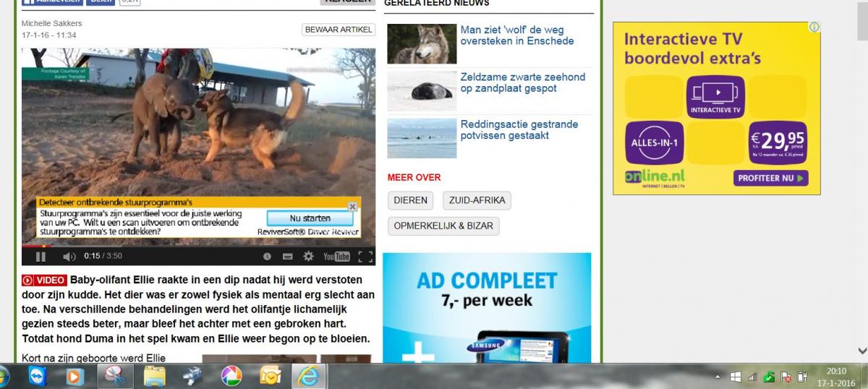Open Picasa from the taskbar
The width and height of the screenshot is (868, 389).
point(231,376)
